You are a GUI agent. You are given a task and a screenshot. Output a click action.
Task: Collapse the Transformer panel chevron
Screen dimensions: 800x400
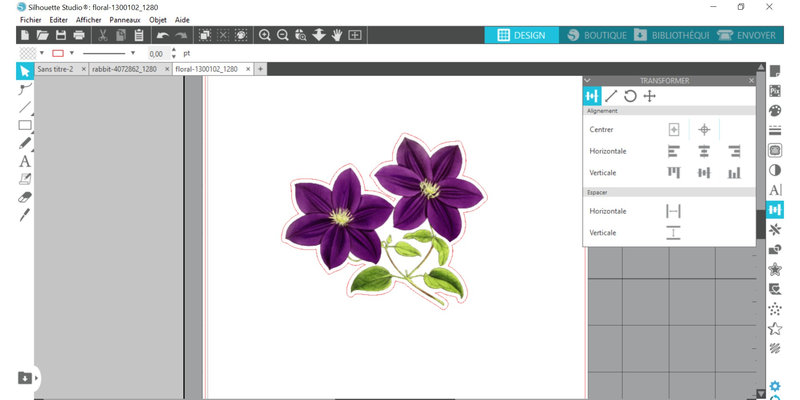point(588,80)
